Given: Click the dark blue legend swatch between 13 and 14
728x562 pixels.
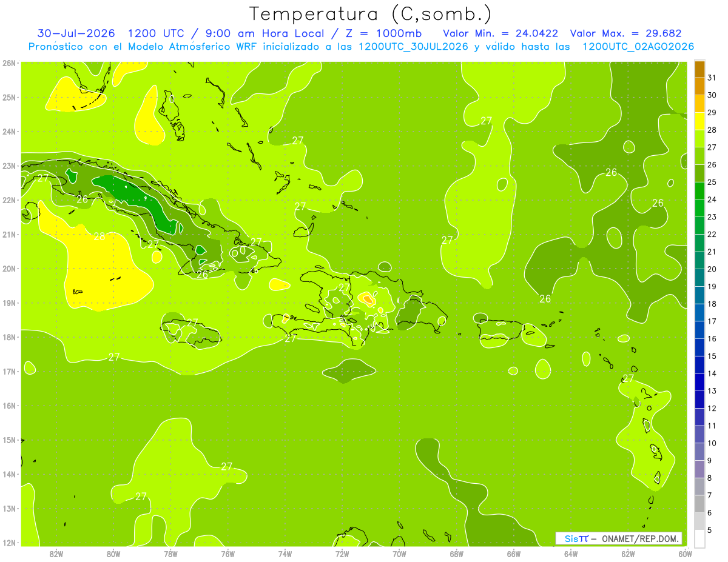Looking at the screenshot, I should click(x=699, y=382).
